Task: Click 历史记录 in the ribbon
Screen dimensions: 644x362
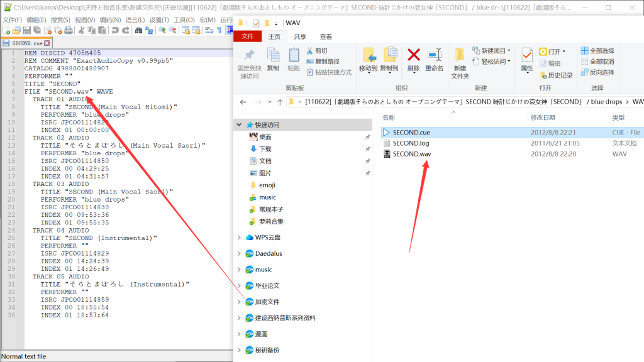Action: tap(556, 75)
